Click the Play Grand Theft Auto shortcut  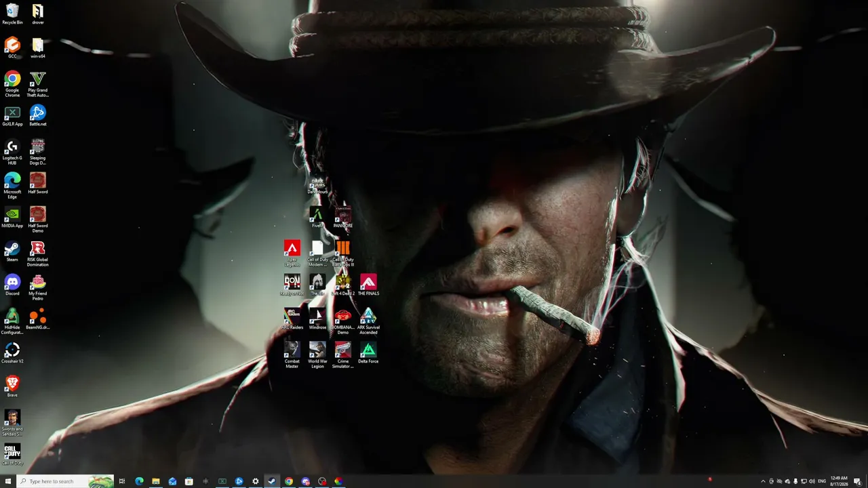click(38, 83)
